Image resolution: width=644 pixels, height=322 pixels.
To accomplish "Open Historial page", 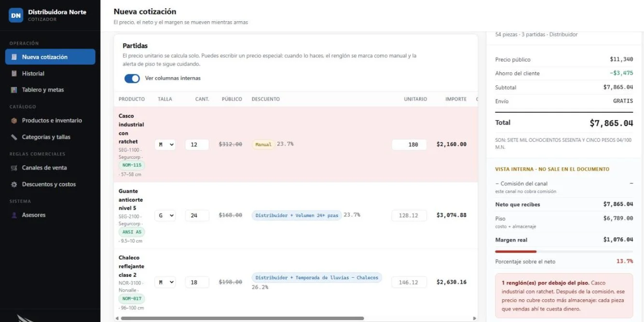I will coord(50,73).
